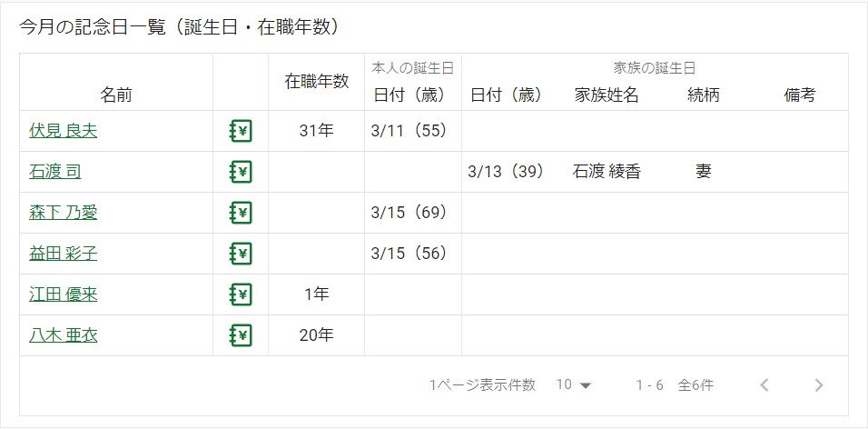The image size is (868, 429).
Task: Select the 続柄 column header
Action: point(704,95)
